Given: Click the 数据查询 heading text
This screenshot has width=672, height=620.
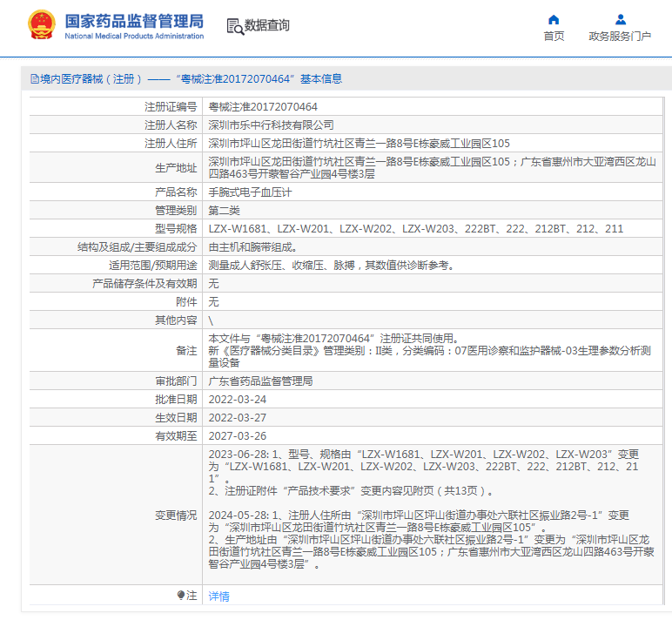Looking at the screenshot, I should 266,25.
